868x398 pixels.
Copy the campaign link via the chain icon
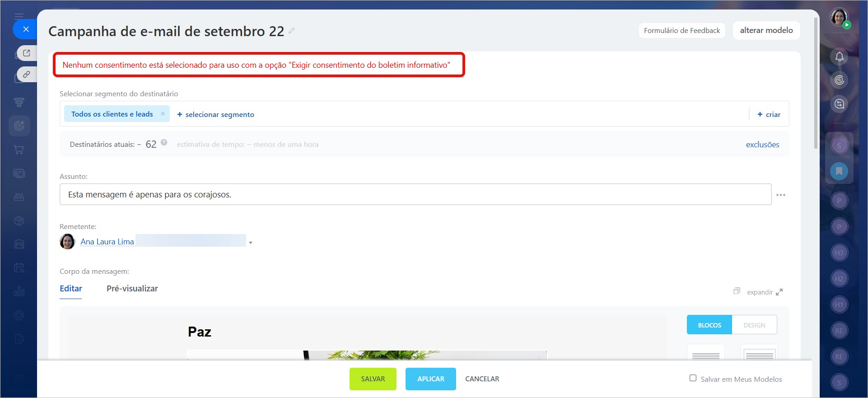coord(27,74)
